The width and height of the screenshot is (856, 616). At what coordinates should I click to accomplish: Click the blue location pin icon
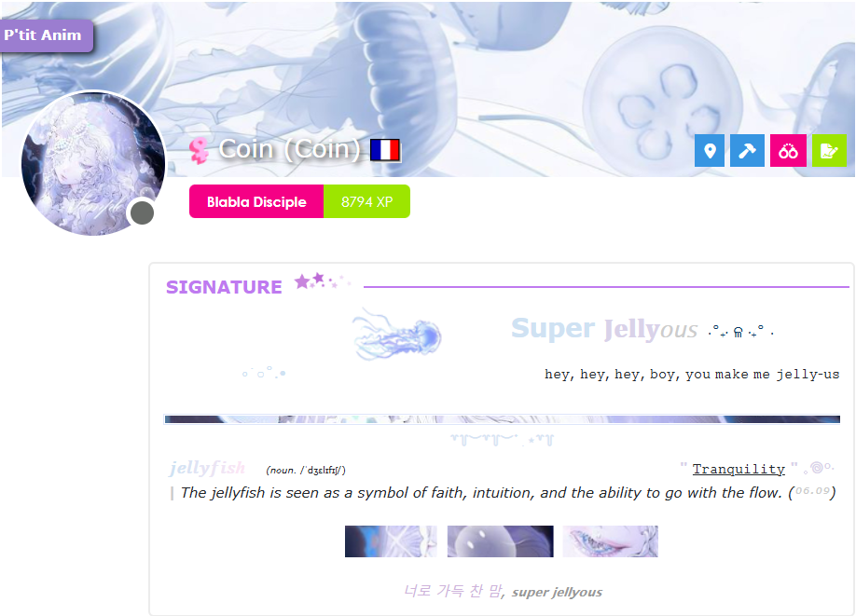[710, 151]
